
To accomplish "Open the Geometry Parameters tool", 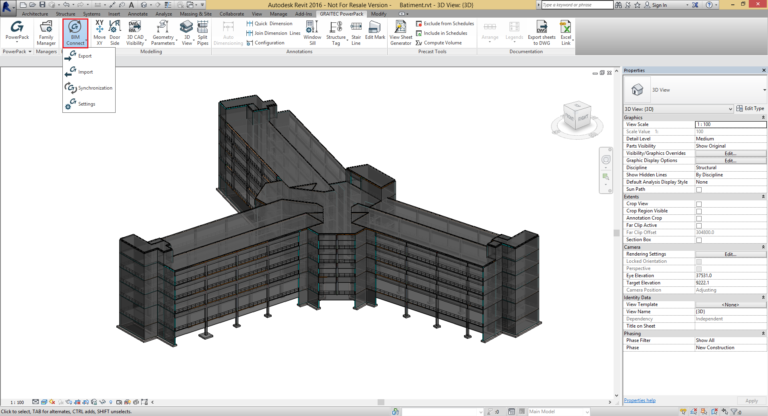I will coord(163,32).
